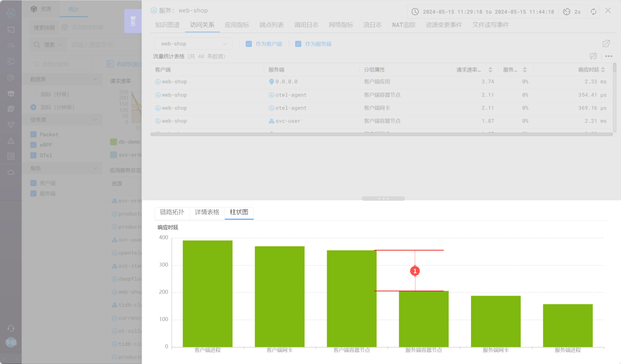Toggle the eBPF signal source checkbox

coord(33,145)
